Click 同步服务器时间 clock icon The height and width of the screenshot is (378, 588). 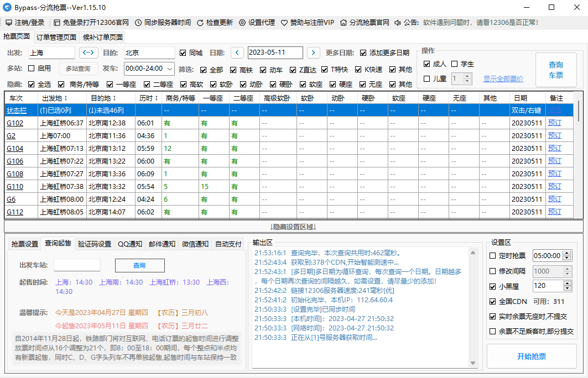[138, 23]
